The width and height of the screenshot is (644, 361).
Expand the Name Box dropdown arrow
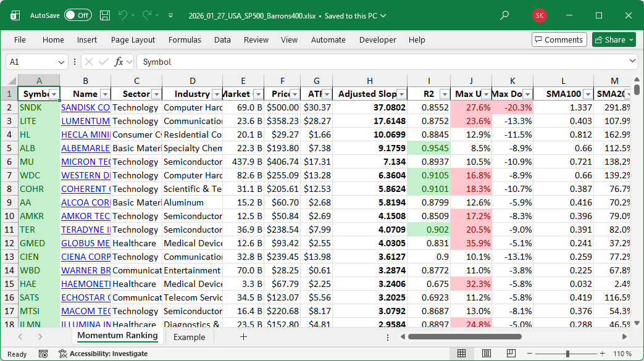(62, 62)
